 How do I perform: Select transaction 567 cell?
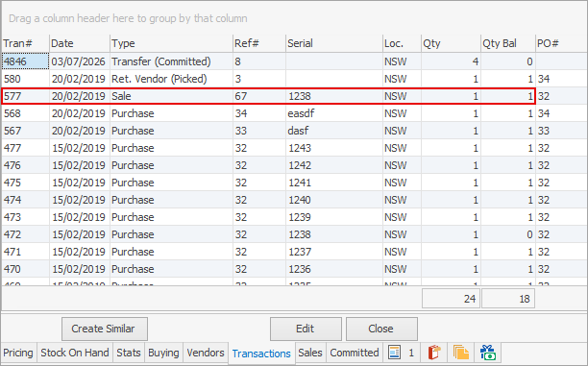pos(25,131)
